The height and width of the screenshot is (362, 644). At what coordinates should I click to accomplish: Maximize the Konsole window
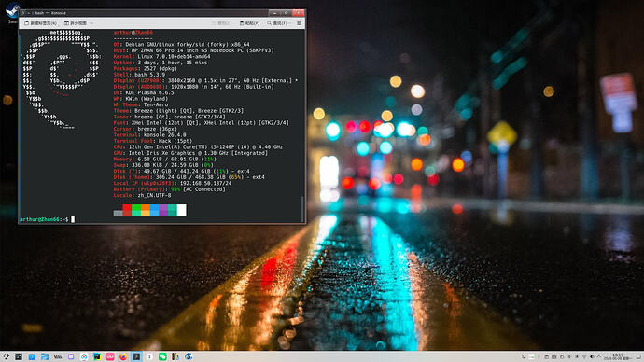point(287,13)
